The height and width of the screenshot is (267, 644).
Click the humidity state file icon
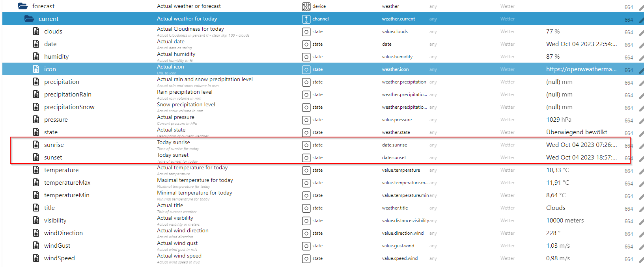coord(36,56)
